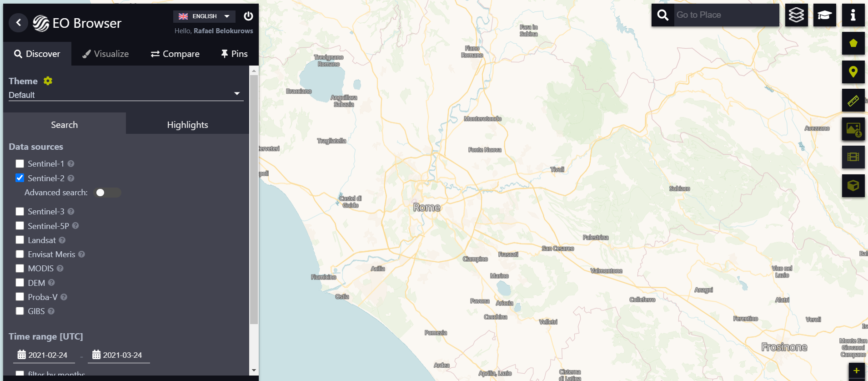Edit the start date 2021-02-24
Viewport: 868px width, 381px height.
48,355
